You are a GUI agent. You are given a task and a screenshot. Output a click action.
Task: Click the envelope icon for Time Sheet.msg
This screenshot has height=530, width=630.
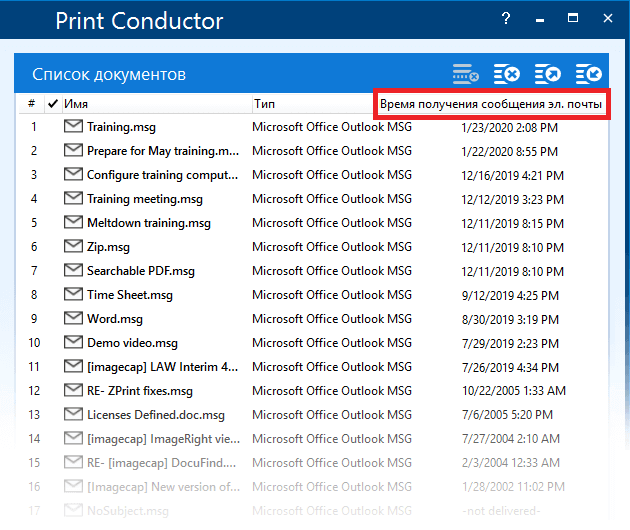[73, 294]
